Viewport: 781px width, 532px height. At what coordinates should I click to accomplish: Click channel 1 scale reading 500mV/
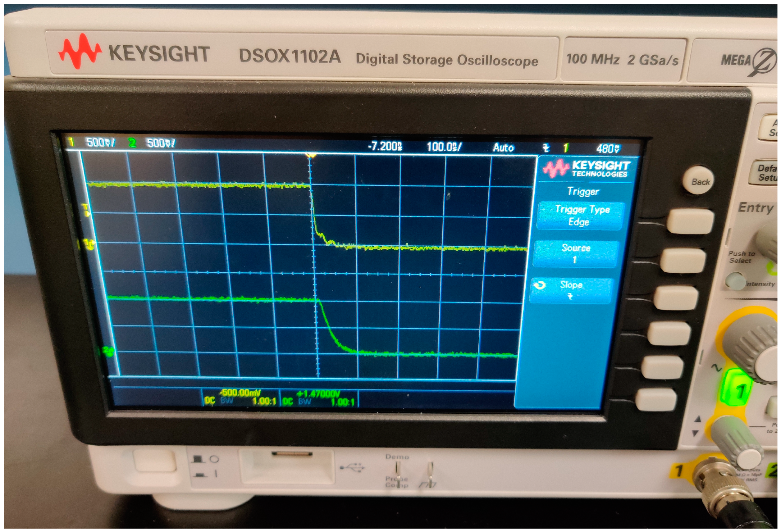100,143
